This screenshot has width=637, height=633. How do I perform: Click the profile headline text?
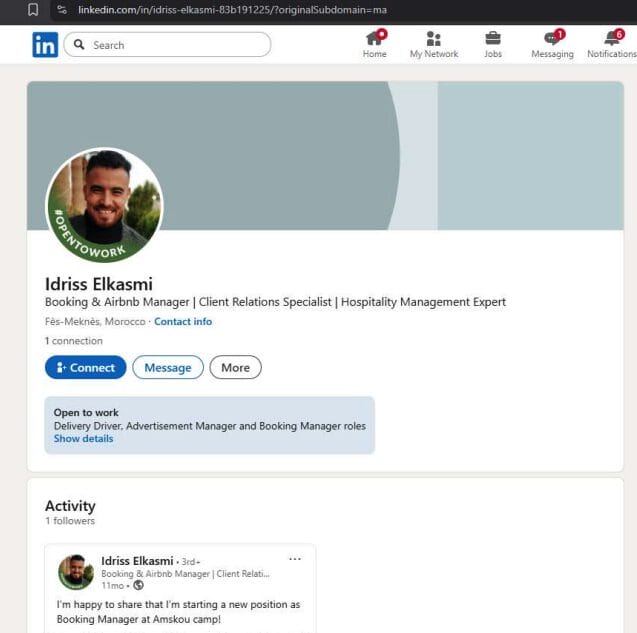pos(275,302)
